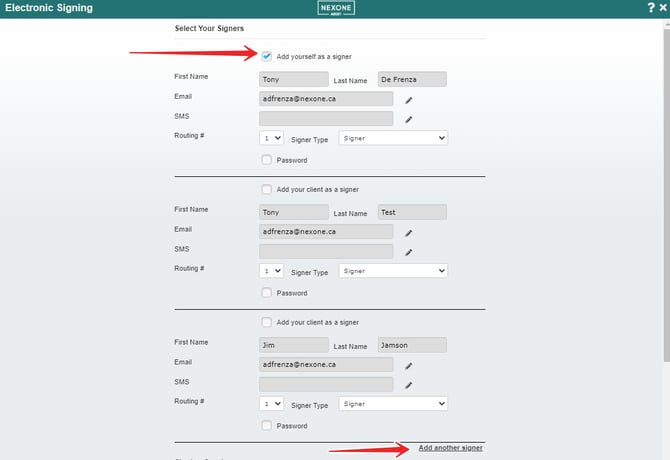
Task: Open Routing # dropdown for first signer
Action: [271, 138]
